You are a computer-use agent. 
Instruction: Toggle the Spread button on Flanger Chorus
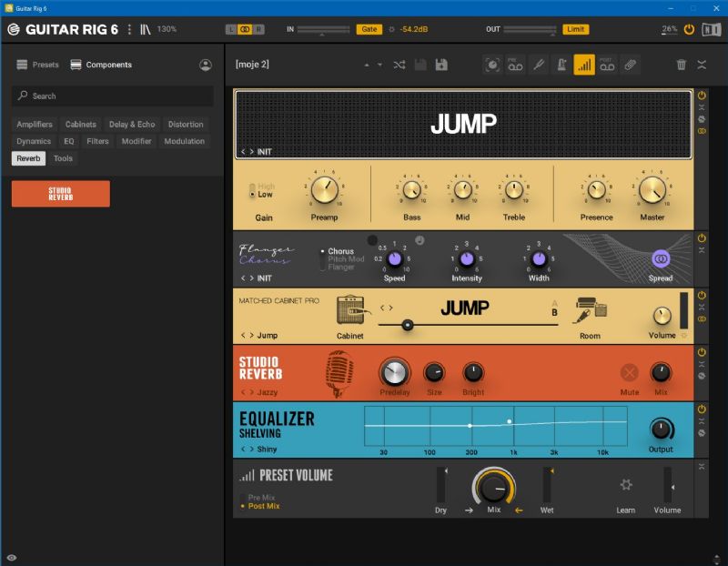661,258
